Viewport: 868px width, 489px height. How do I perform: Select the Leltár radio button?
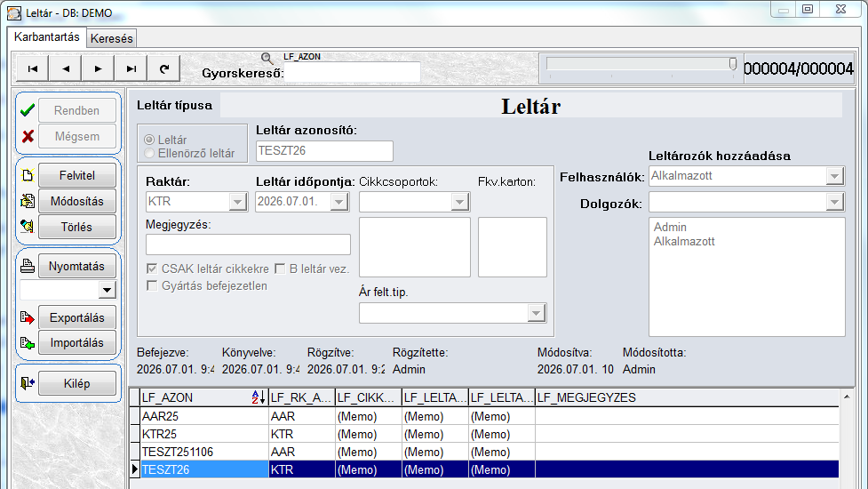coord(149,140)
